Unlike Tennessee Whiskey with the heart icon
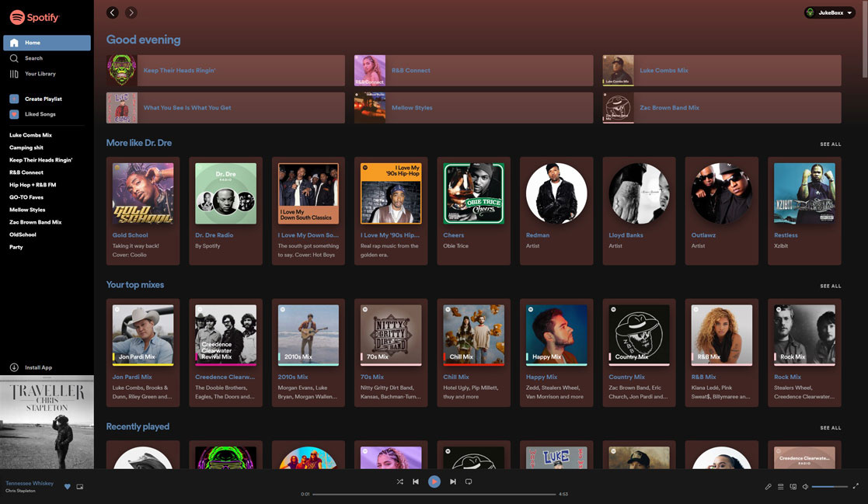 pyautogui.click(x=68, y=486)
